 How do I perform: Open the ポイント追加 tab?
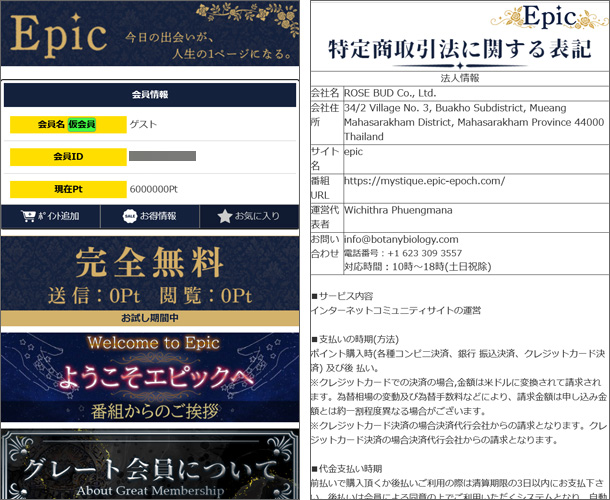[51, 216]
